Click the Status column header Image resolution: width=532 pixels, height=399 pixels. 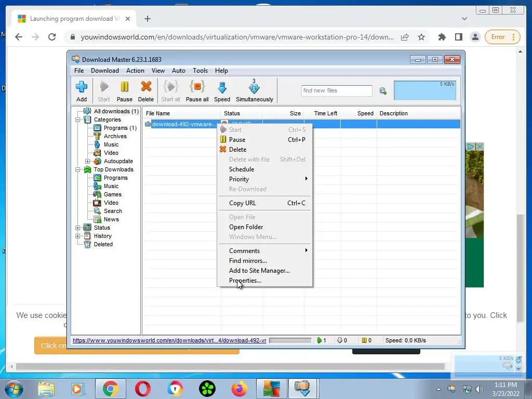[x=241, y=113]
